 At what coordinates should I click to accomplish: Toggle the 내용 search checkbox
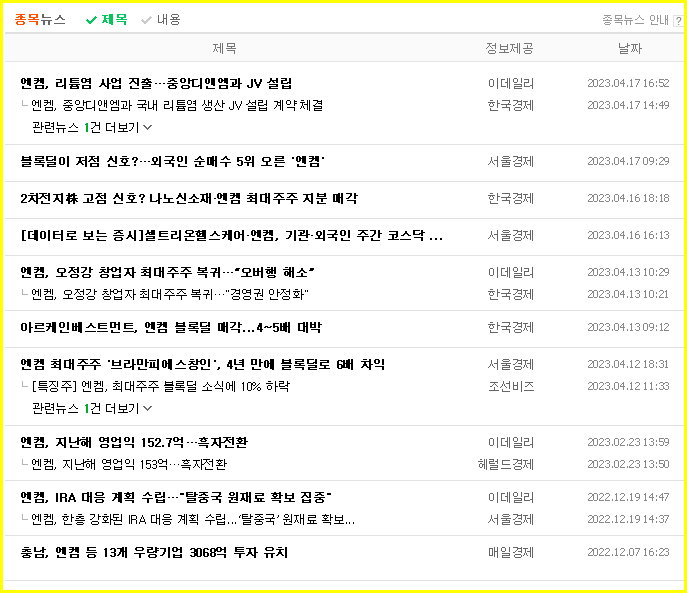point(161,20)
